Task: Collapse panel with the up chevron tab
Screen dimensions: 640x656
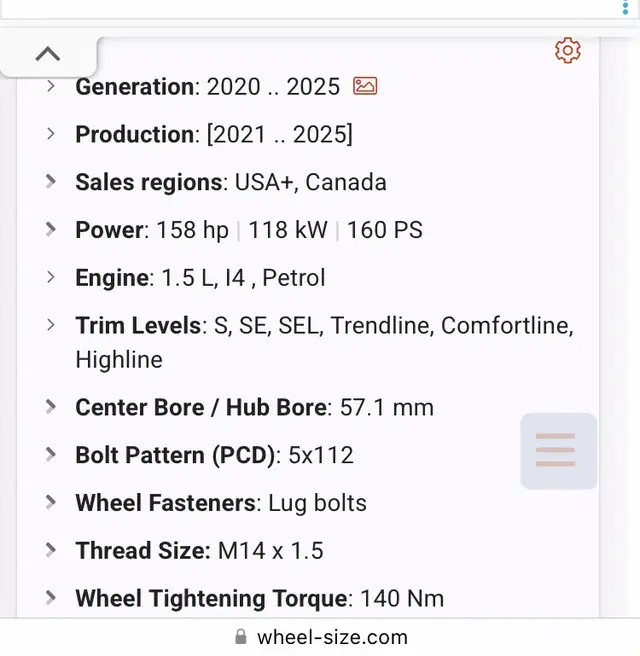Action: pyautogui.click(x=48, y=54)
